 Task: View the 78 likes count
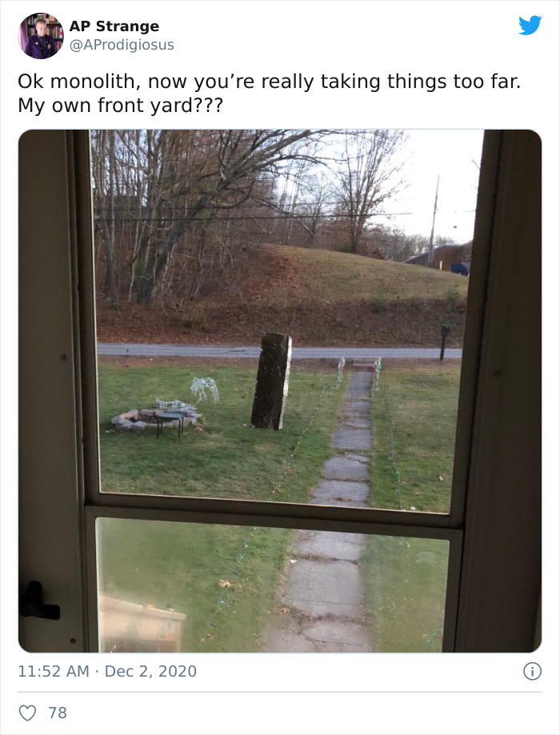(x=58, y=713)
